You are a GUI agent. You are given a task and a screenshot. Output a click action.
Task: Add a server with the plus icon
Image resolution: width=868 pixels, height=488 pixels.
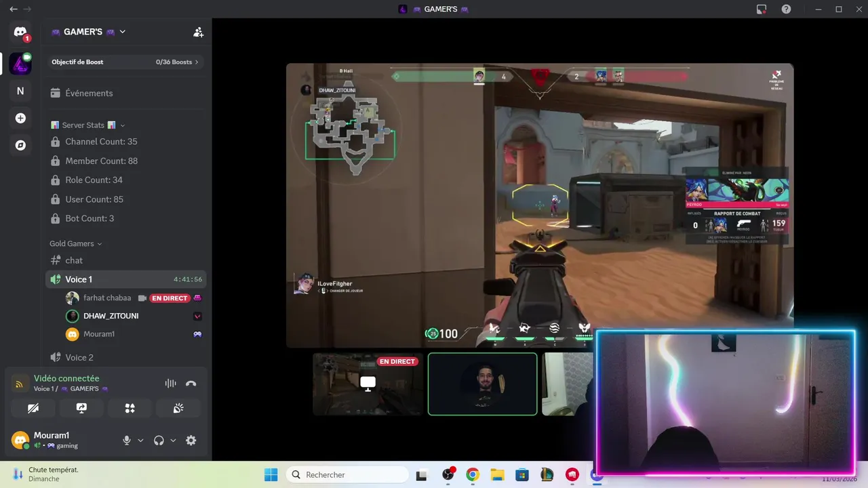tap(20, 118)
